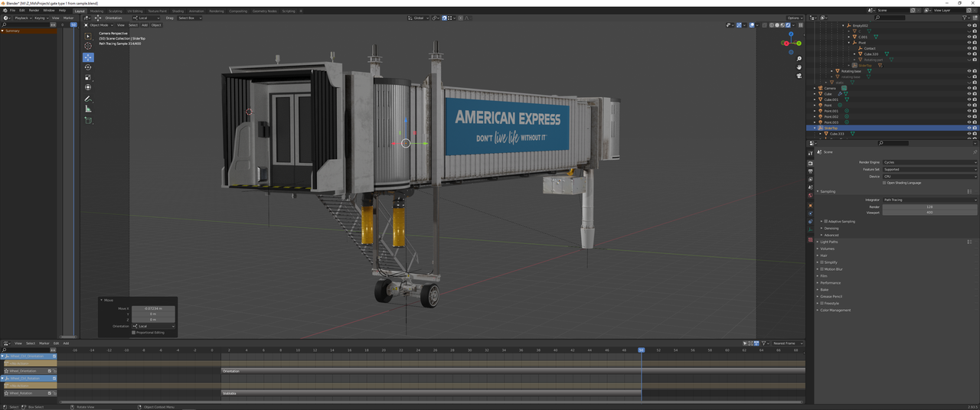Switch to rendered viewport shading
980x410 pixels.
point(787,25)
